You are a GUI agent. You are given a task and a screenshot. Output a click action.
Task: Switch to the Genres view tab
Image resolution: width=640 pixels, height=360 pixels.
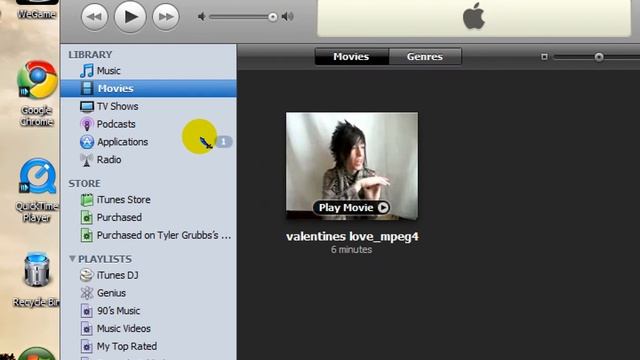[425, 56]
